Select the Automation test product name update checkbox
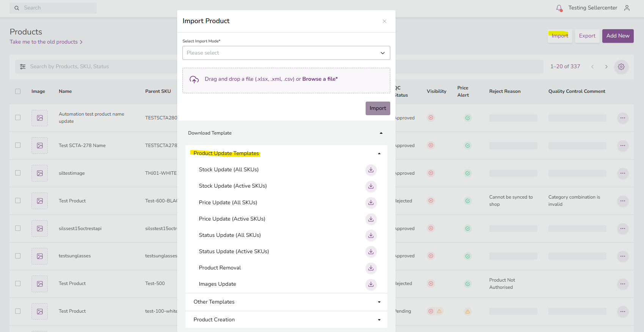 tap(18, 117)
